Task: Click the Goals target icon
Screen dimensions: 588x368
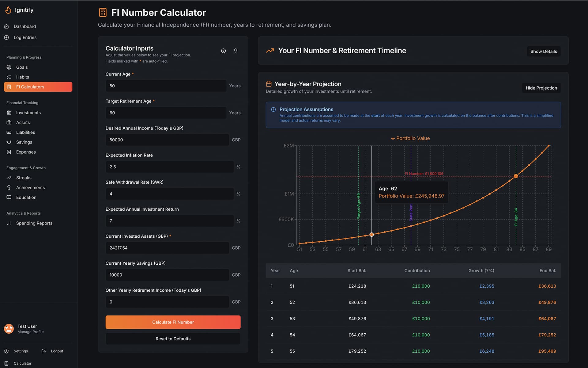Action: (9, 67)
